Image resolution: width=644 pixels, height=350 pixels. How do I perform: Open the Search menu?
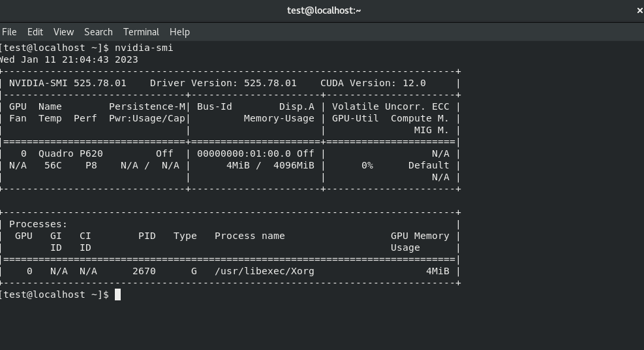[x=98, y=32]
